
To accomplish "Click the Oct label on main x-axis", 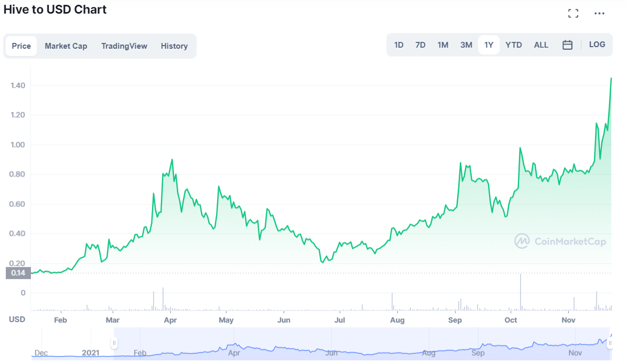I will coord(511,320).
